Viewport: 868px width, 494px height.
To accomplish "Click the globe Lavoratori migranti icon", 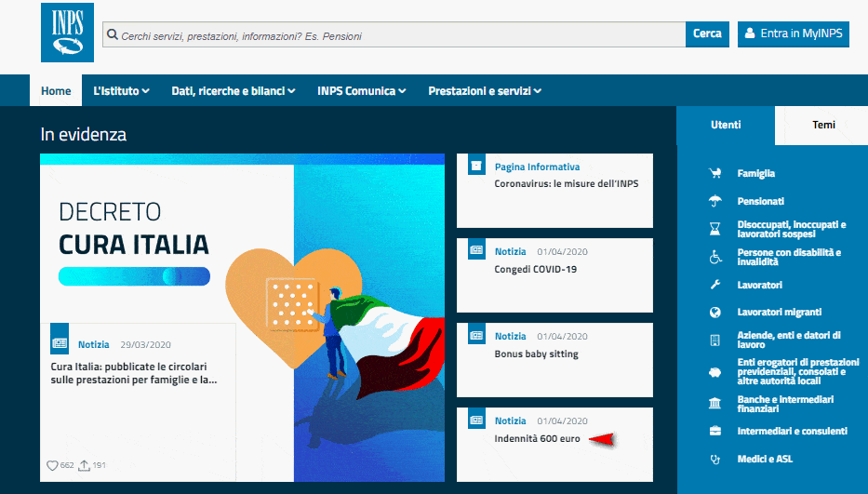I will pyautogui.click(x=715, y=313).
